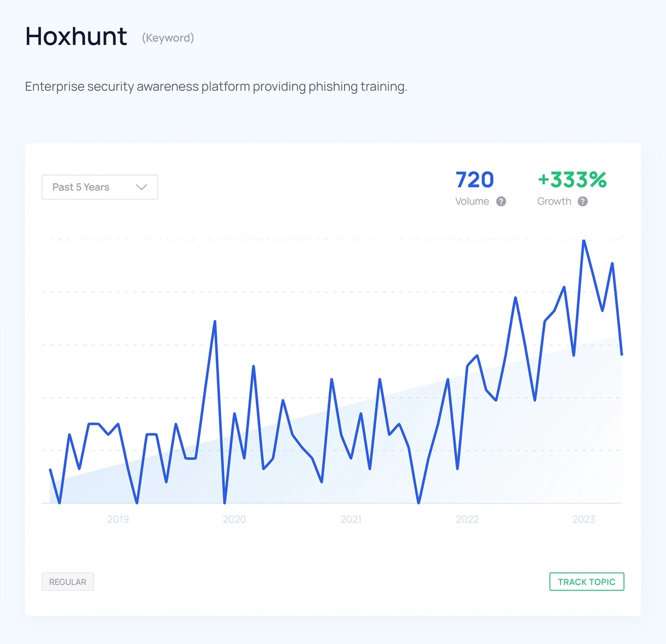The image size is (666, 644).
Task: Click the 2021 axis label
Action: click(x=351, y=519)
